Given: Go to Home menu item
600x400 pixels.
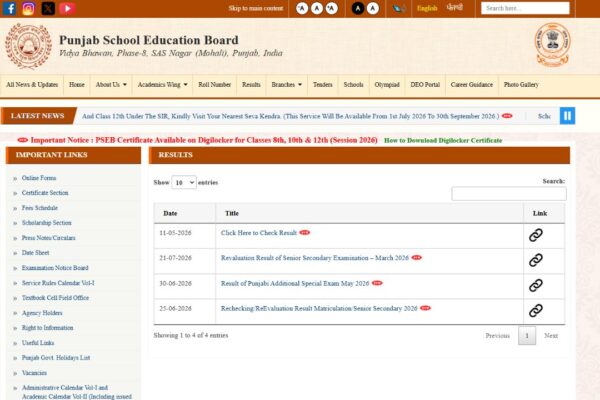Looking at the screenshot, I should pyautogui.click(x=77, y=85).
